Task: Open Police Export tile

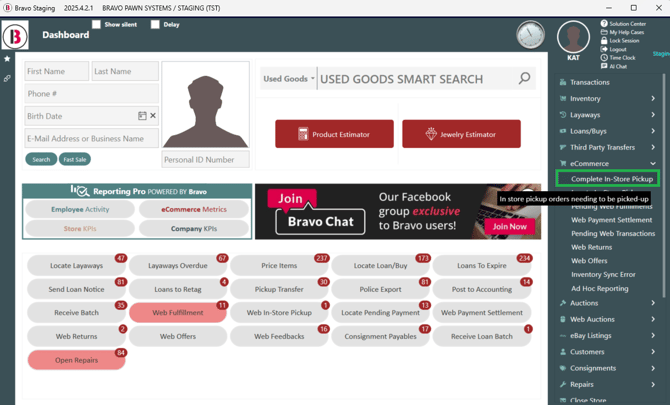Action: point(380,289)
